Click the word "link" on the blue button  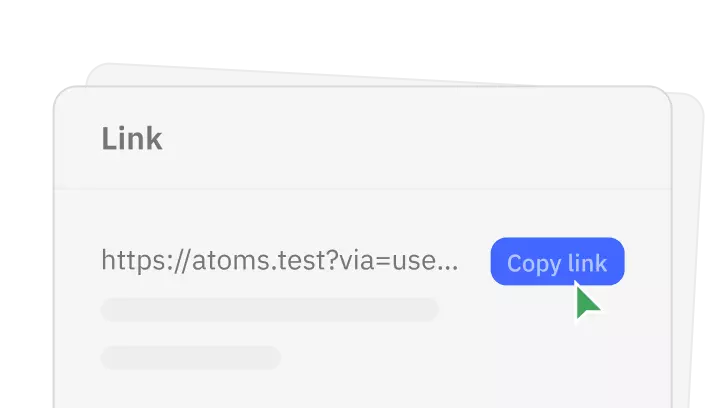click(x=587, y=263)
